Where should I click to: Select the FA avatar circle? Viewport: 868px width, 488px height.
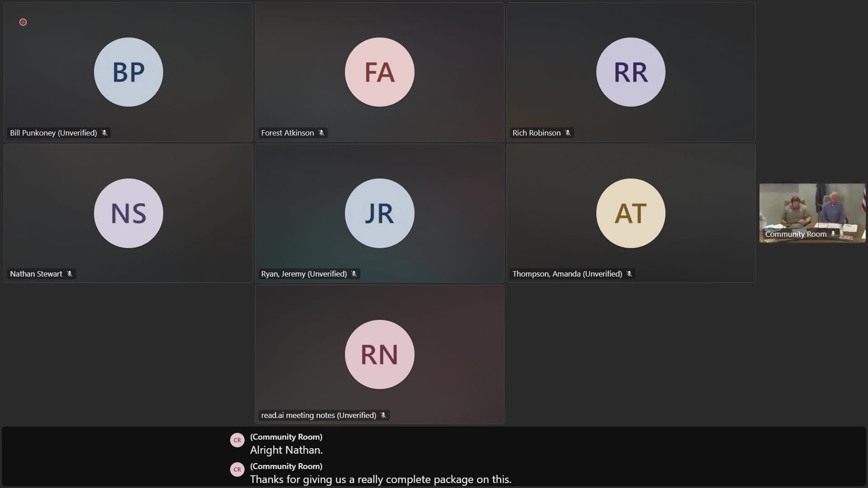click(x=379, y=72)
